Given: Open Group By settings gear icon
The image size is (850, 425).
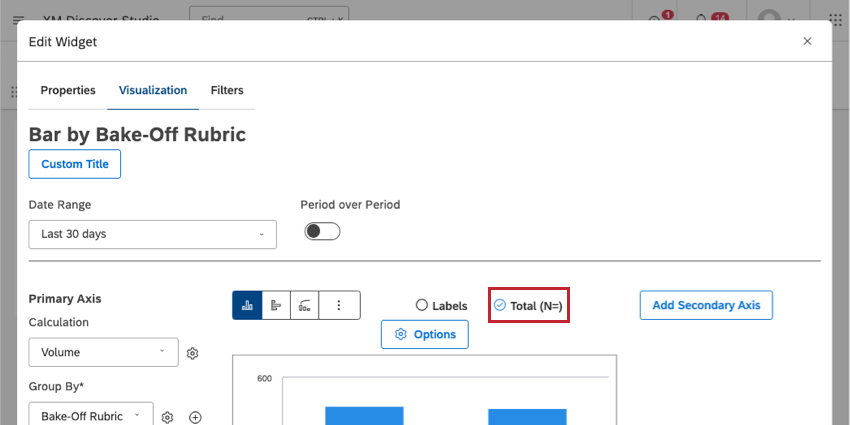Looking at the screenshot, I should 168,417.
